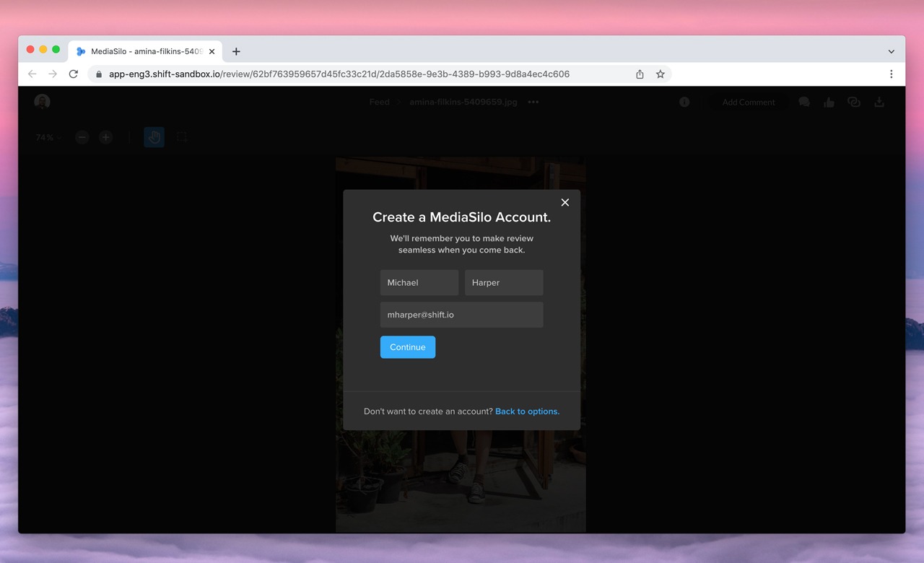
Task: Download the asset with the download icon
Action: 879,102
